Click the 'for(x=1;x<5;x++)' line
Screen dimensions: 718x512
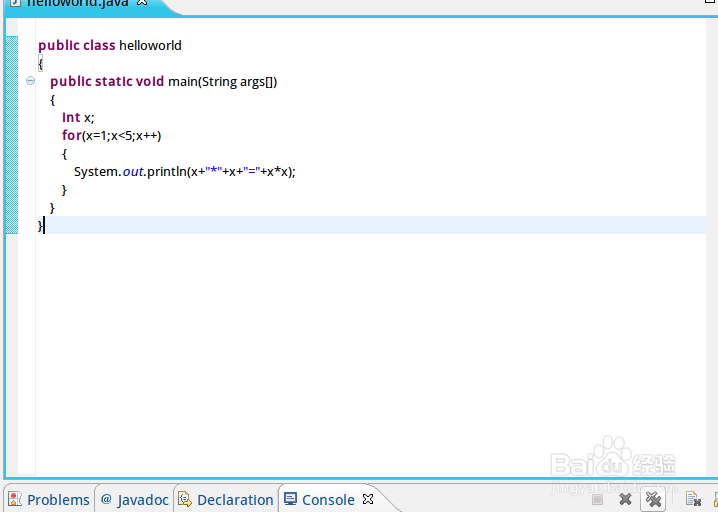tap(112, 136)
